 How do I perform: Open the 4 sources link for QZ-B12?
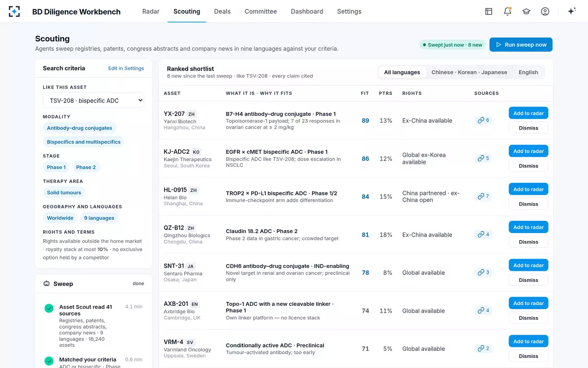point(483,234)
